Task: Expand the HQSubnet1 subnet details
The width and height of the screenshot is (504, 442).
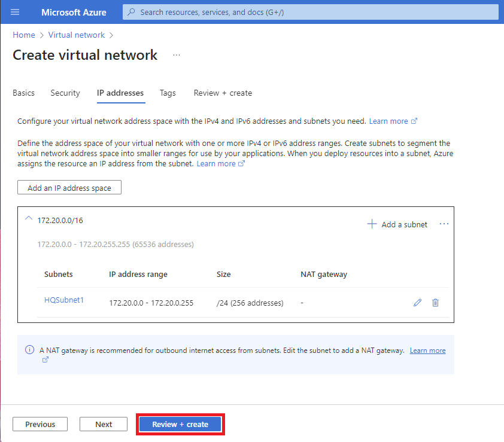Action: (64, 300)
